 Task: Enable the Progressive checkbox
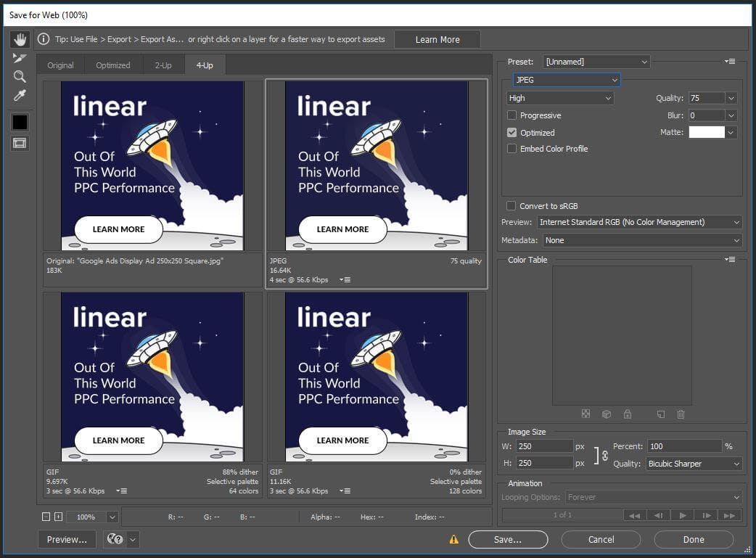[512, 115]
